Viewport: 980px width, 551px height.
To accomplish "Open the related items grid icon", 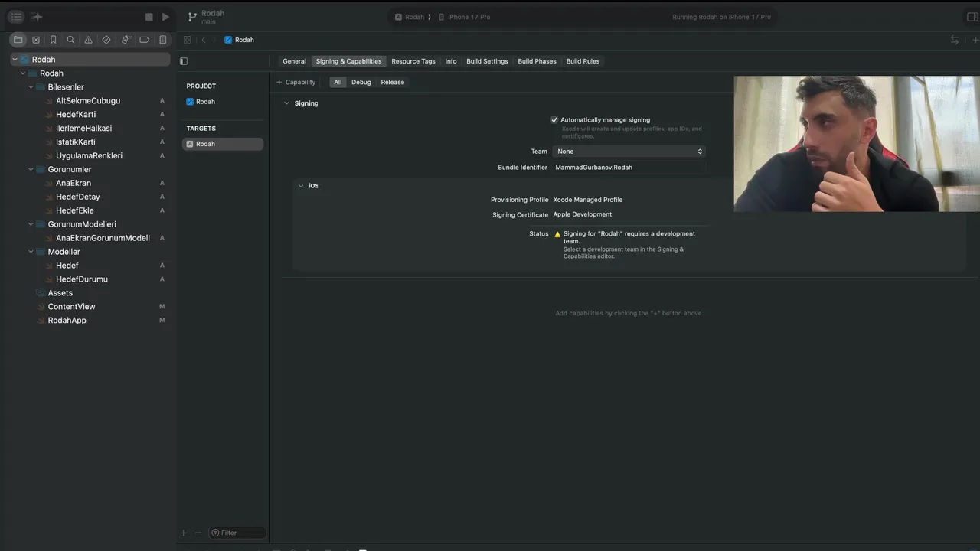I will [188, 40].
